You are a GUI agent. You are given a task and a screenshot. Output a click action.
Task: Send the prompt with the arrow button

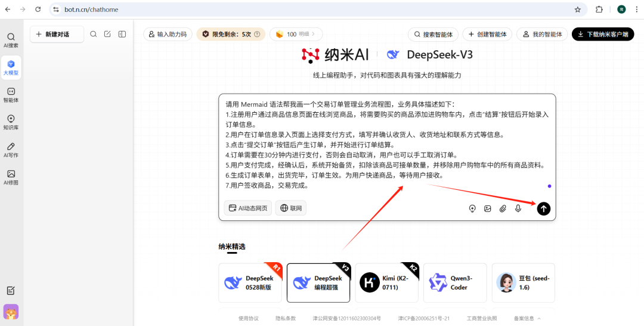click(x=543, y=208)
